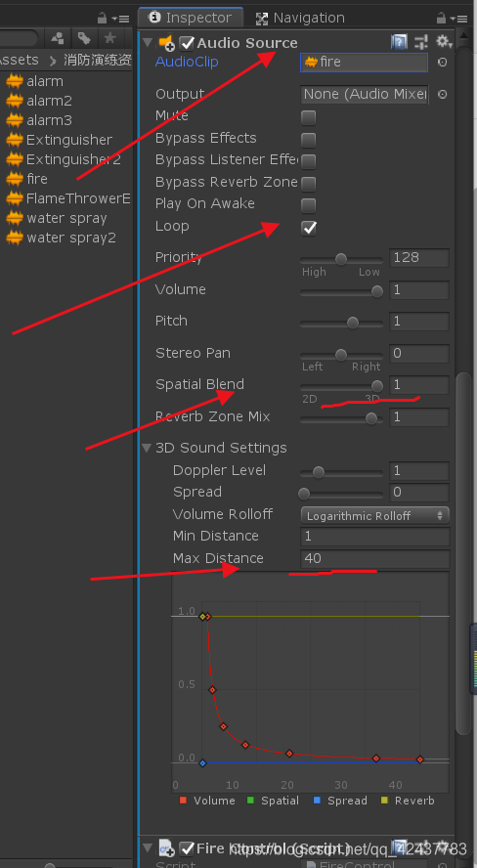Enable Bypass Reverb Zones checkbox
The image size is (477, 868).
pyautogui.click(x=308, y=183)
